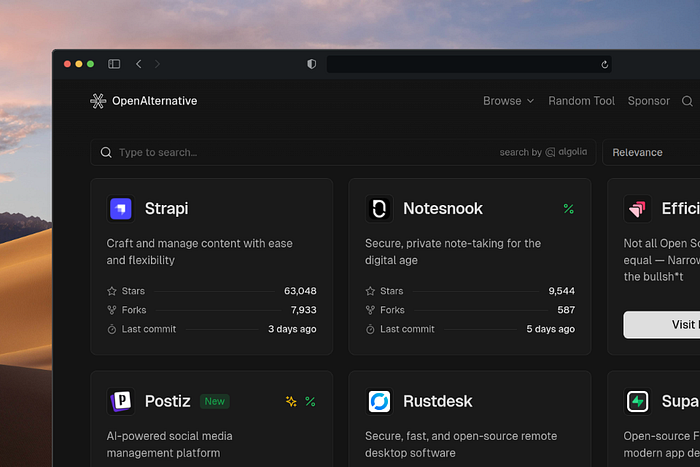Click the Strapi Stars star icon
Viewport: 700px width, 467px height.
pyautogui.click(x=112, y=291)
